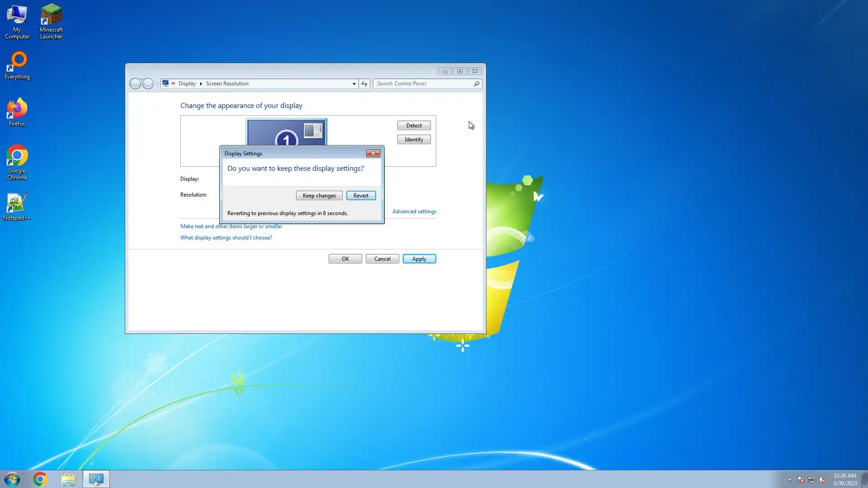Viewport: 868px width, 488px height.
Task: Click the Chrome taskbar icon
Action: (40, 479)
